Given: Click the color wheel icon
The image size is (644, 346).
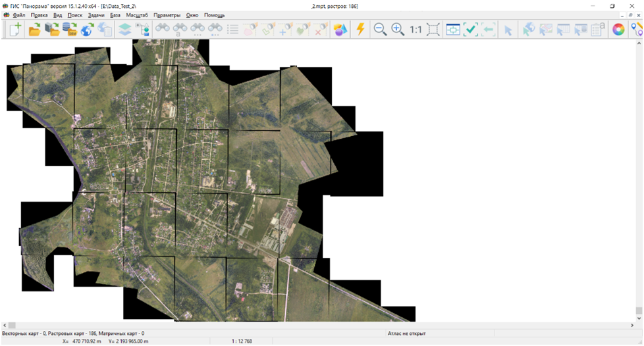Looking at the screenshot, I should 618,30.
